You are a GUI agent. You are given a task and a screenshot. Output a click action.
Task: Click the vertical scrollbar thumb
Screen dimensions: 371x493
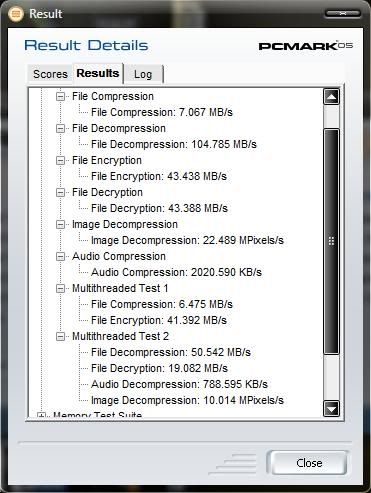(x=331, y=241)
